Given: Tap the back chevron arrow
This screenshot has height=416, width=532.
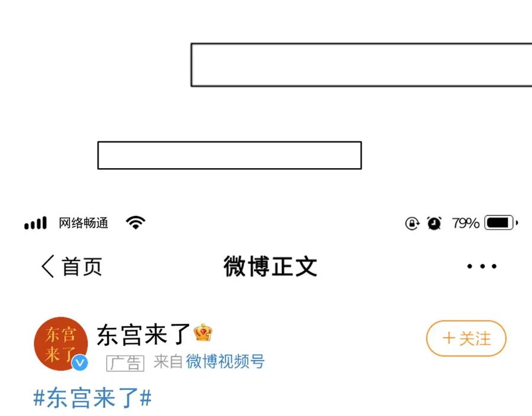Looking at the screenshot, I should [48, 266].
